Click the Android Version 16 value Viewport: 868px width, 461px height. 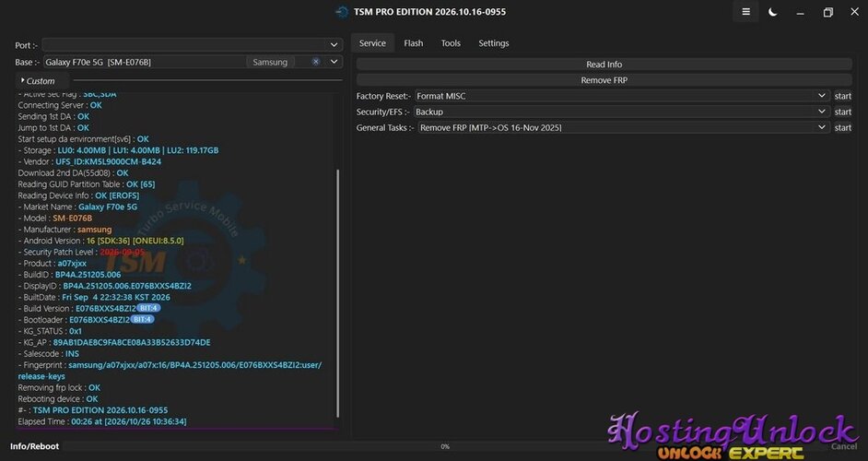pos(135,241)
